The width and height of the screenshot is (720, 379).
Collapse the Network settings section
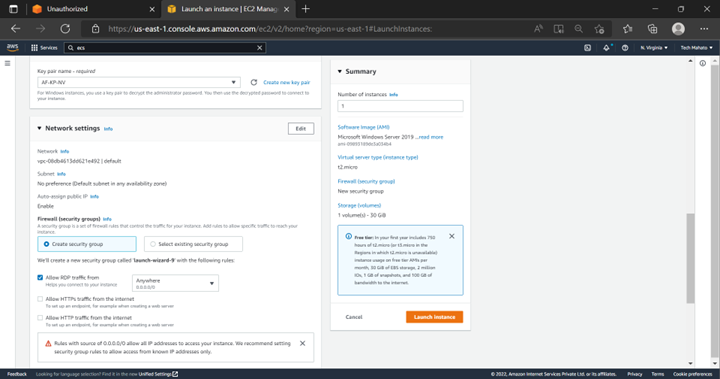(39, 128)
